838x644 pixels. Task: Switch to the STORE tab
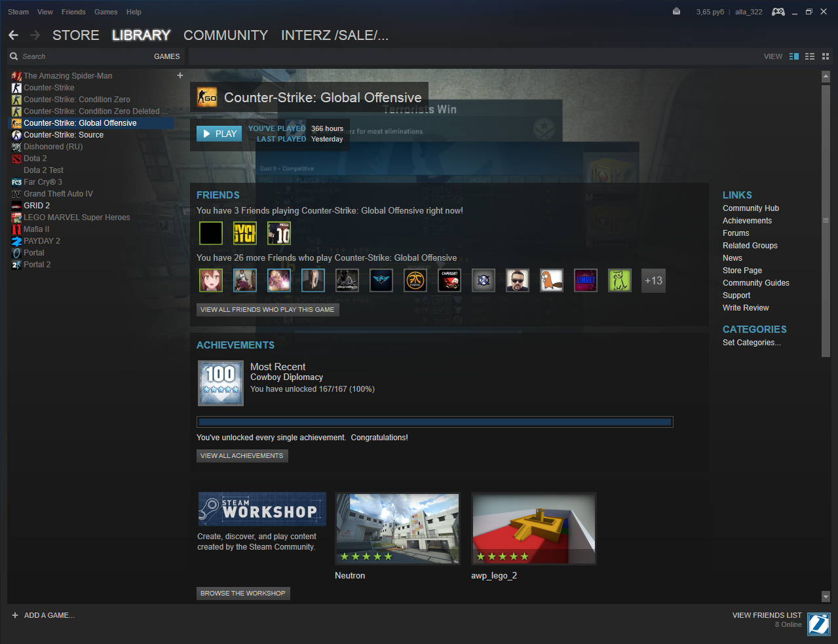[76, 35]
